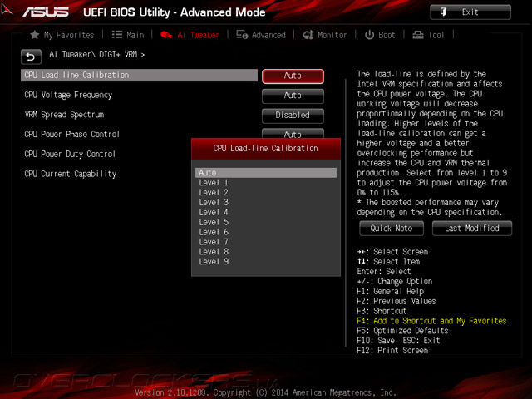Select the Ai Tweaker tab label
The height and width of the screenshot is (399, 532).
point(198,35)
